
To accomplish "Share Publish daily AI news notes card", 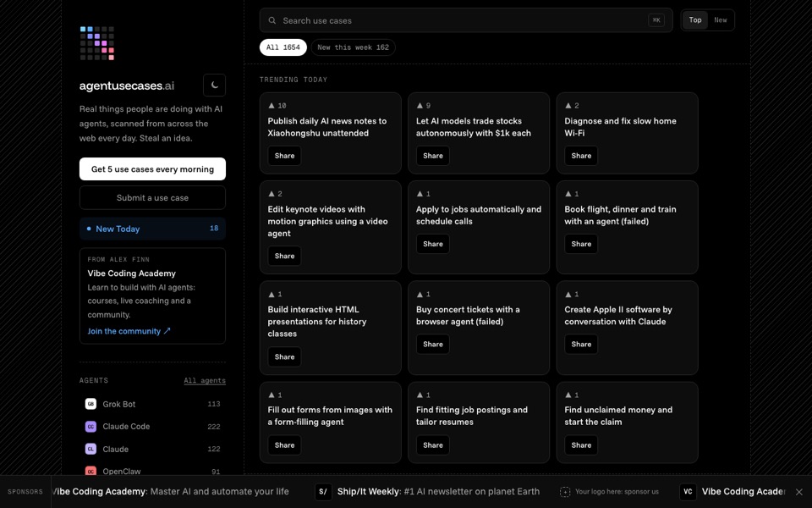I will (x=284, y=156).
